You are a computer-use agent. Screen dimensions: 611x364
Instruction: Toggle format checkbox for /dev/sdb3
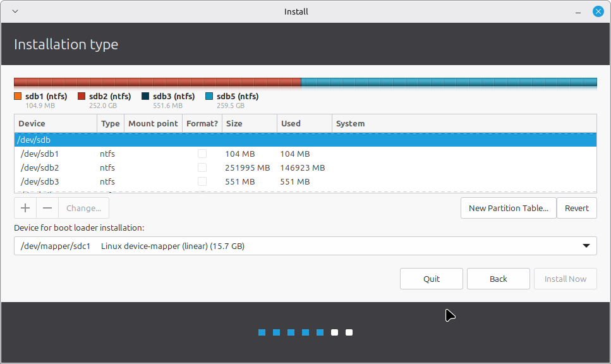click(202, 181)
